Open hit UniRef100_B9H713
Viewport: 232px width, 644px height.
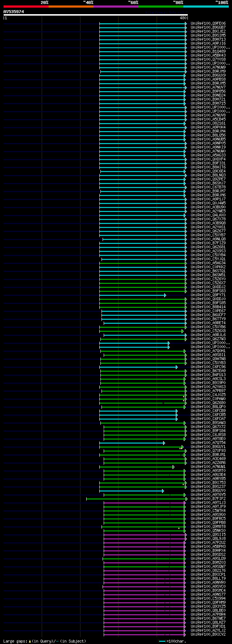point(208,40)
